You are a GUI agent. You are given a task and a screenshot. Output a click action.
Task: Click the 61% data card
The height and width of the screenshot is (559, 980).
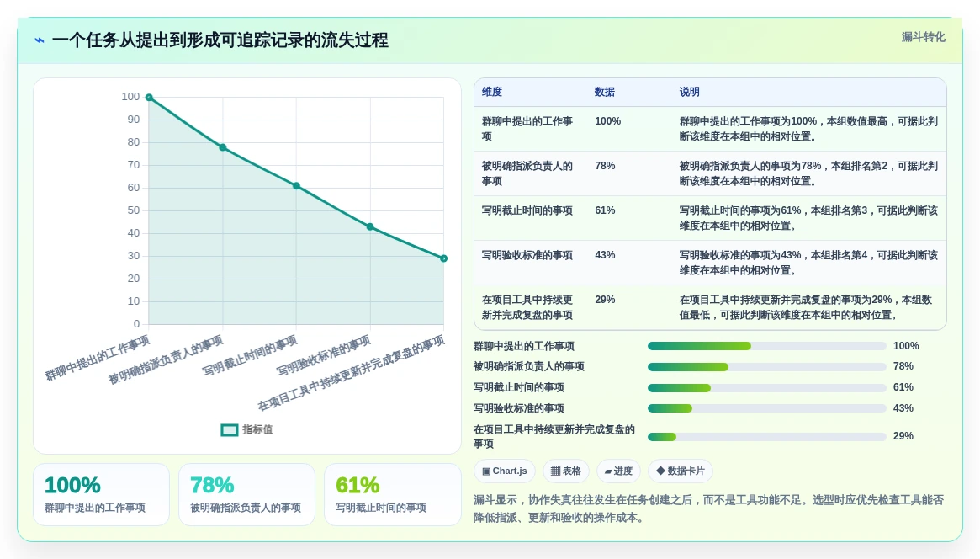pos(393,494)
